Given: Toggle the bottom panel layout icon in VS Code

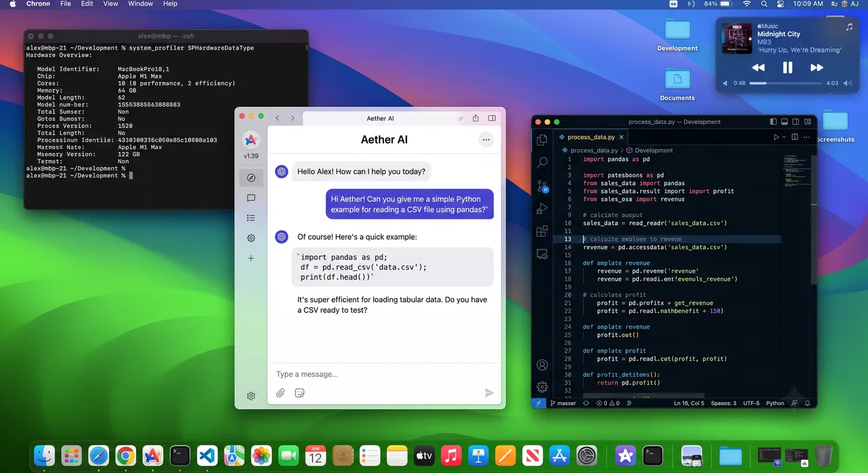Looking at the screenshot, I should pos(784,122).
